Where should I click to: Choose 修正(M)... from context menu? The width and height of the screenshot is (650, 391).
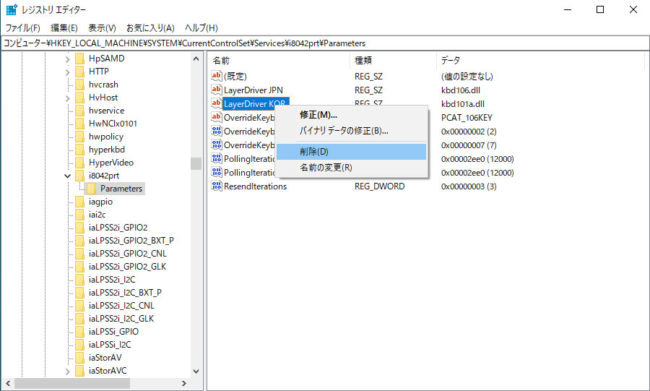click(x=352, y=115)
